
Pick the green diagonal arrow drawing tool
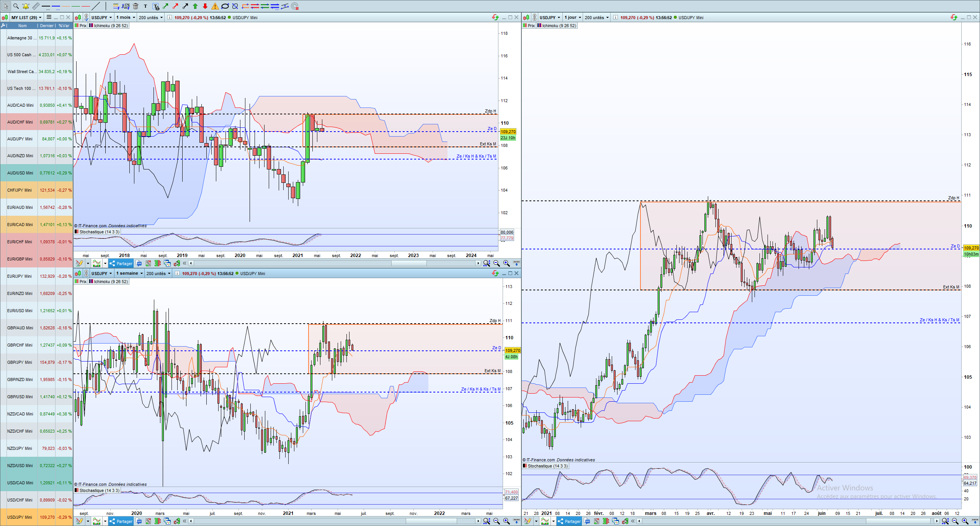point(165,6)
